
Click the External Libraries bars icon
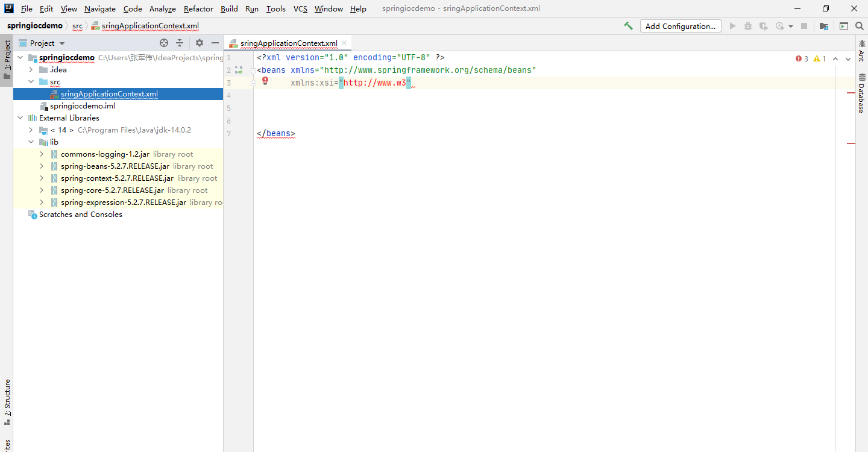pos(33,118)
